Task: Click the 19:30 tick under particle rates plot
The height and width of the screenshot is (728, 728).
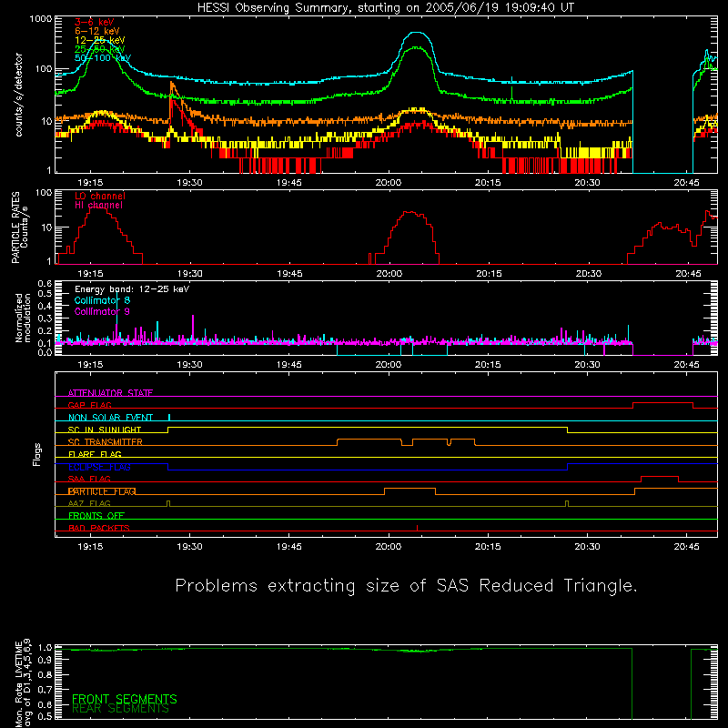Action: pyautogui.click(x=189, y=274)
